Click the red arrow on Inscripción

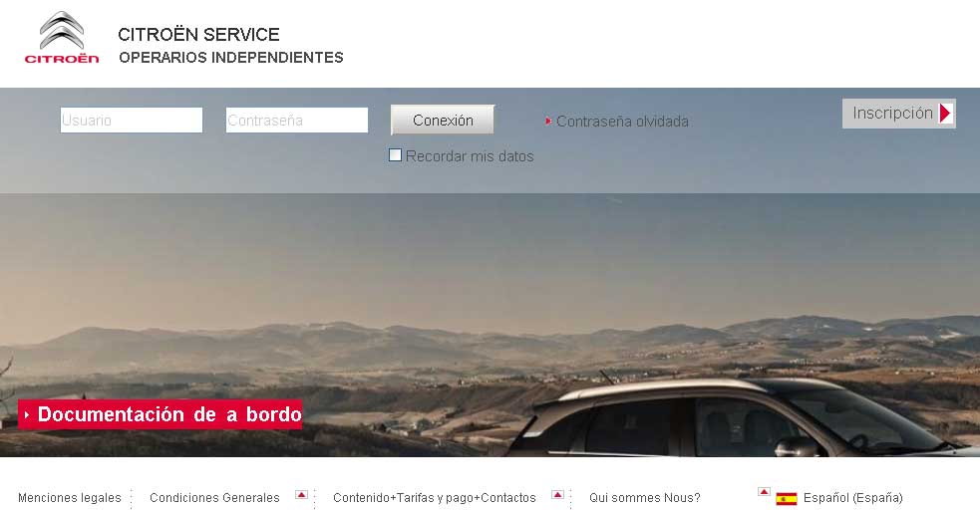pos(946,113)
